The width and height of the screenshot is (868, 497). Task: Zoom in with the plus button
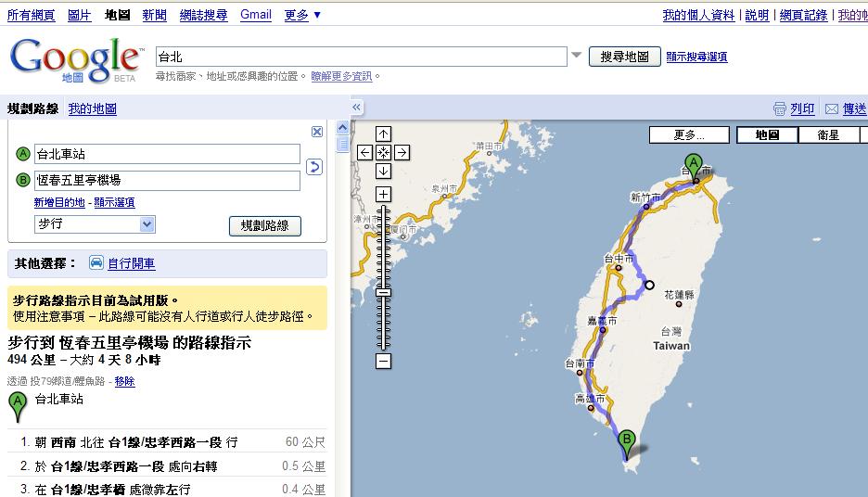point(383,195)
